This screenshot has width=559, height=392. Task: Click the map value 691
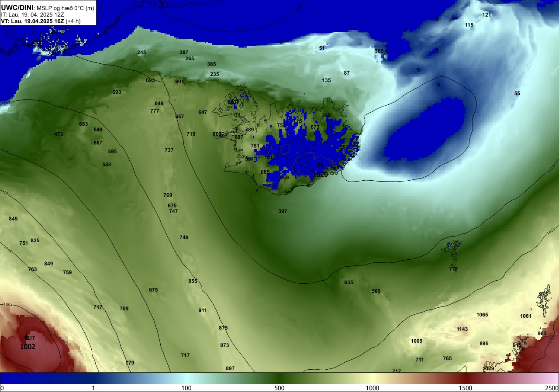coord(179,82)
